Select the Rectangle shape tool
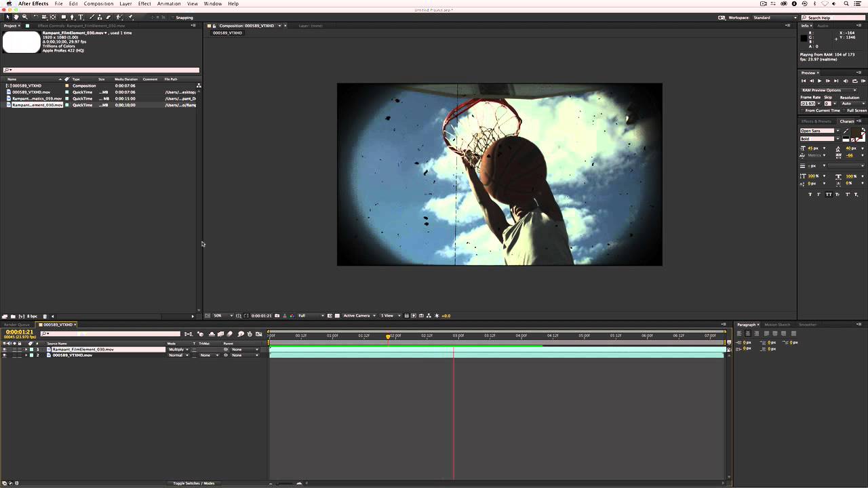Screen dimensions: 868x488 pos(64,17)
